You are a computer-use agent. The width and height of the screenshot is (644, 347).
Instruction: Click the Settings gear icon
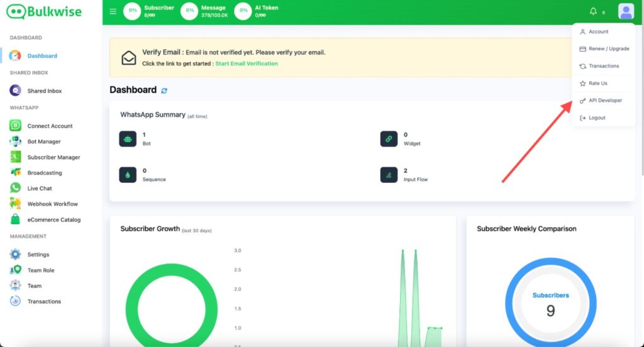(x=15, y=254)
